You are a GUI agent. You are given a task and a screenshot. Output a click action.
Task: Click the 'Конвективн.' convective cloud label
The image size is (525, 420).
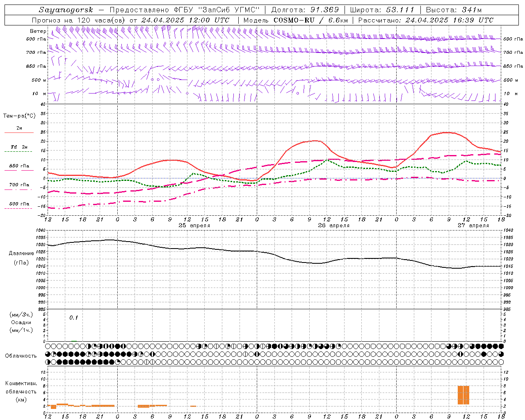21,383
